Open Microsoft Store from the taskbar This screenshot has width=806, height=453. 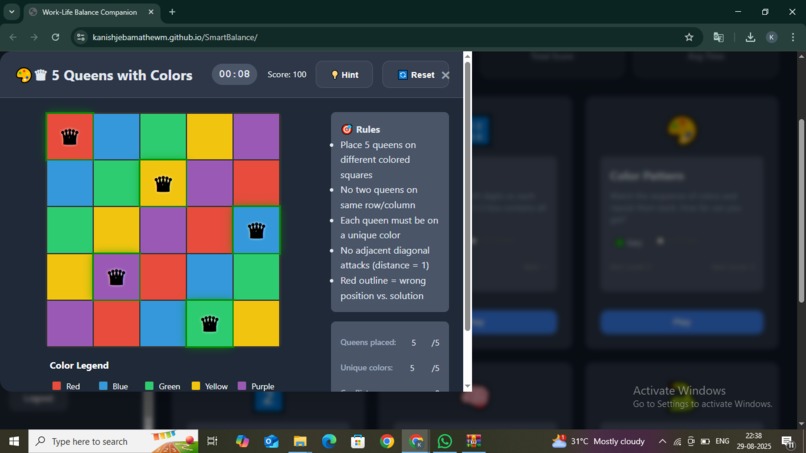click(x=358, y=441)
